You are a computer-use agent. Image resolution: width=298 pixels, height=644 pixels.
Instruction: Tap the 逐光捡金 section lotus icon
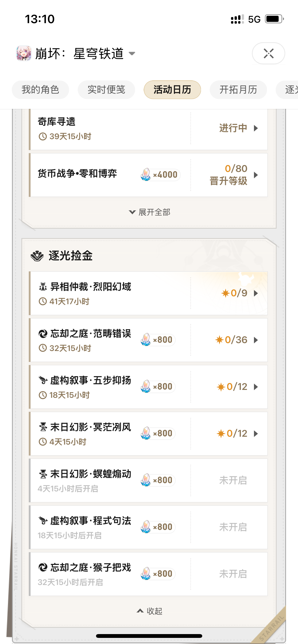(x=37, y=256)
